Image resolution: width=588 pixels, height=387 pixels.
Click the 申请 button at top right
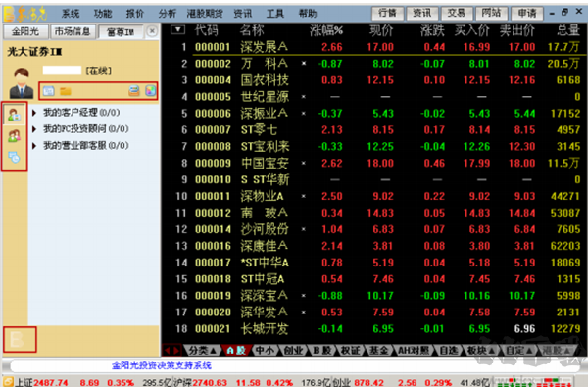(527, 13)
